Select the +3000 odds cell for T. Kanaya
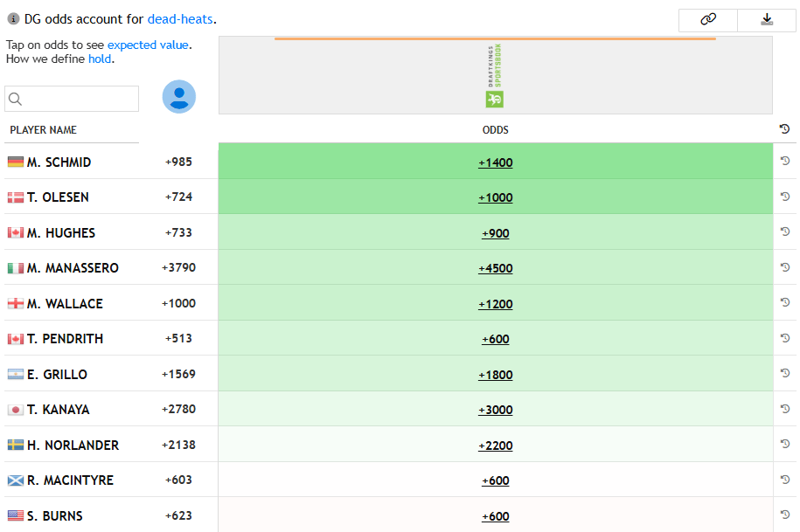 (495, 410)
